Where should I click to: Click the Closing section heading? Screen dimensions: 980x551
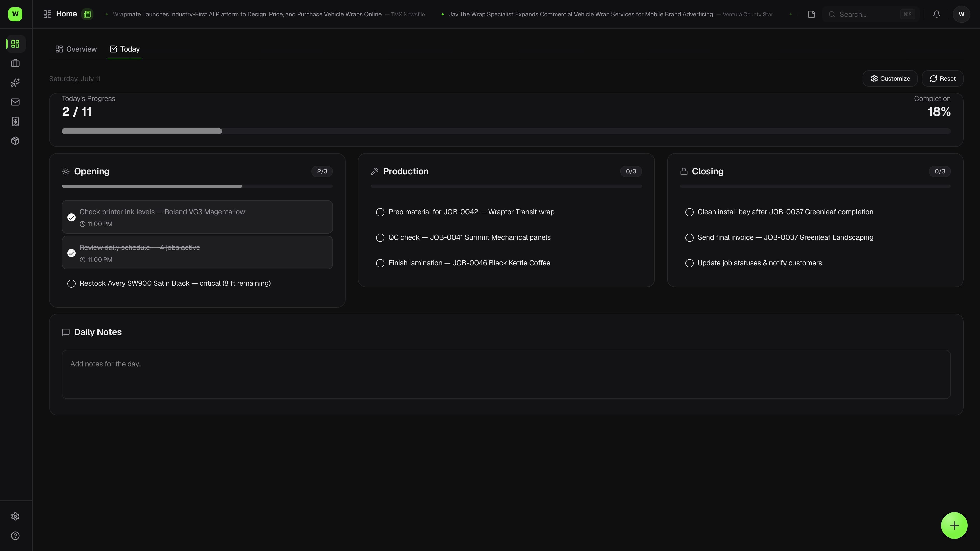coord(708,171)
